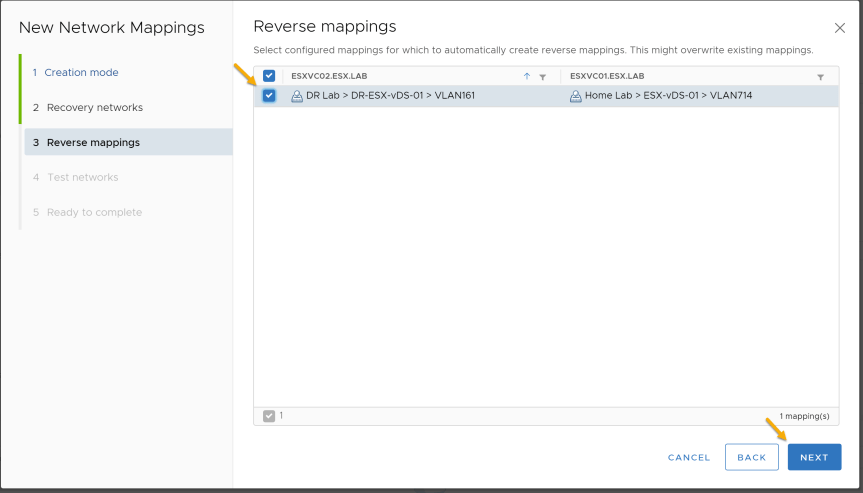Open the ESXVC01.ESX.LAB column filter icon
The image size is (863, 493).
821,77
